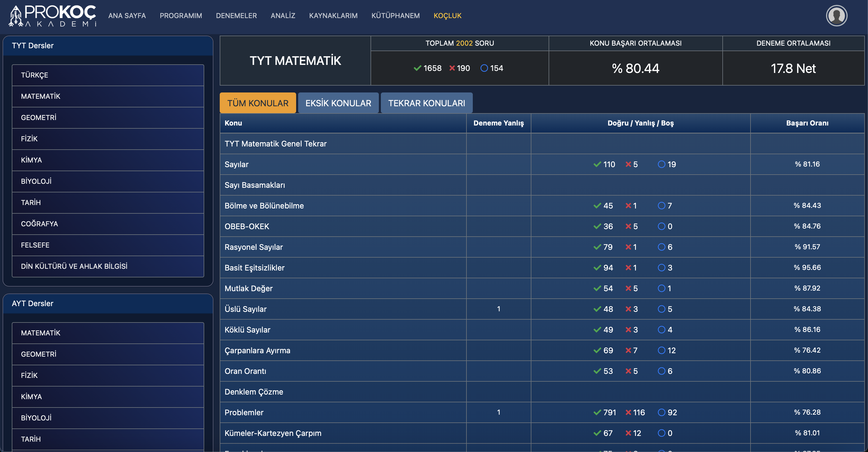Open FELSEFE in the TYT Dersler list
868x452 pixels.
[x=108, y=245]
